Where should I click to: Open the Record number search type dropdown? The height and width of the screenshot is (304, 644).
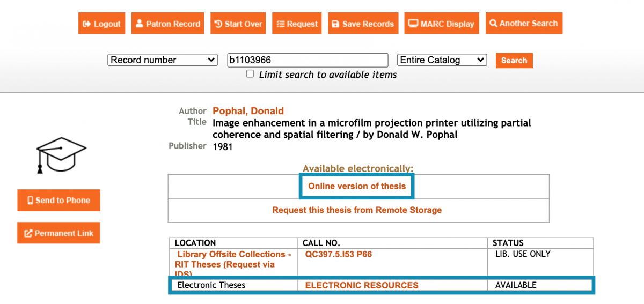pos(163,60)
